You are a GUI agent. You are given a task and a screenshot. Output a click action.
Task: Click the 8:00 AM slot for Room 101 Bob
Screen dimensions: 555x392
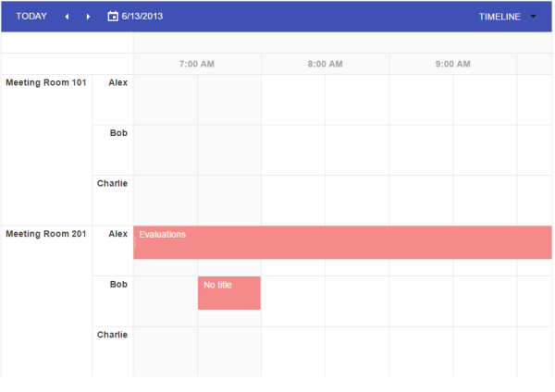[293, 150]
